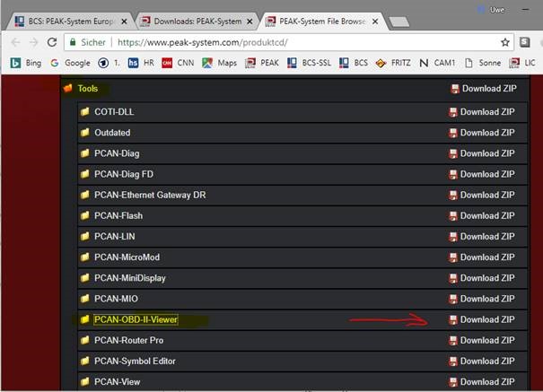
Task: Download ZIP for PCAN-MicroMod
Action: point(482,257)
